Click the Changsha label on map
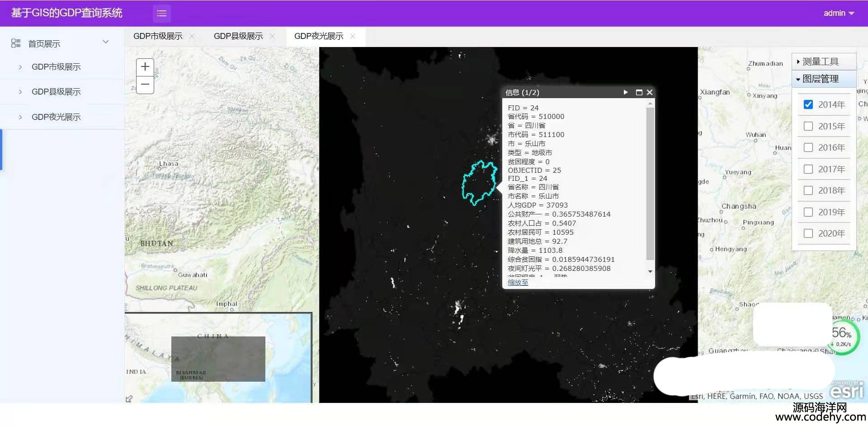Screen dimensions: 868x426 coord(739,206)
